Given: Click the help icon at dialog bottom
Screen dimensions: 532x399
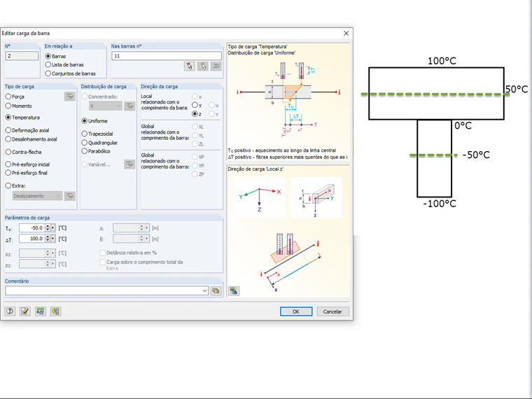Looking at the screenshot, I should click(10, 311).
